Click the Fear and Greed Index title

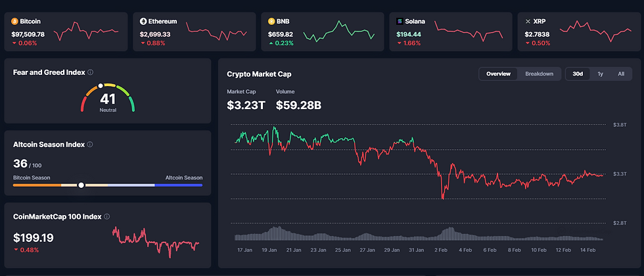pyautogui.click(x=49, y=72)
